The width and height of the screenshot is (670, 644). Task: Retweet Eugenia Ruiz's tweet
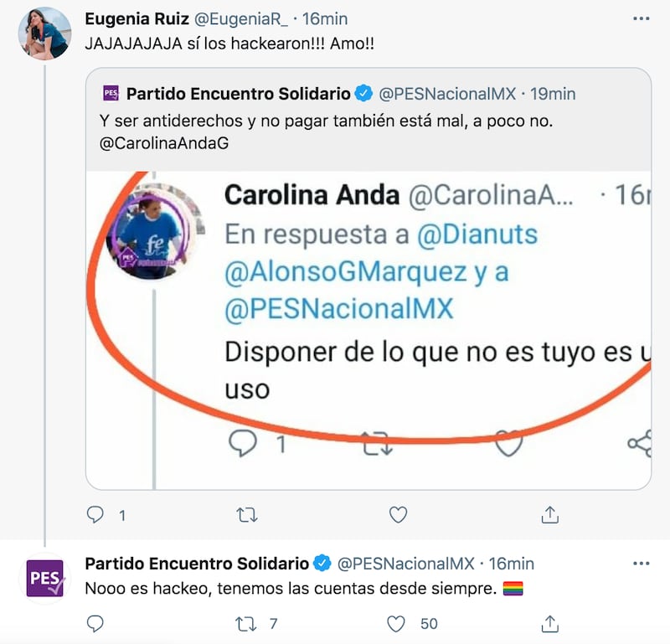click(x=247, y=515)
